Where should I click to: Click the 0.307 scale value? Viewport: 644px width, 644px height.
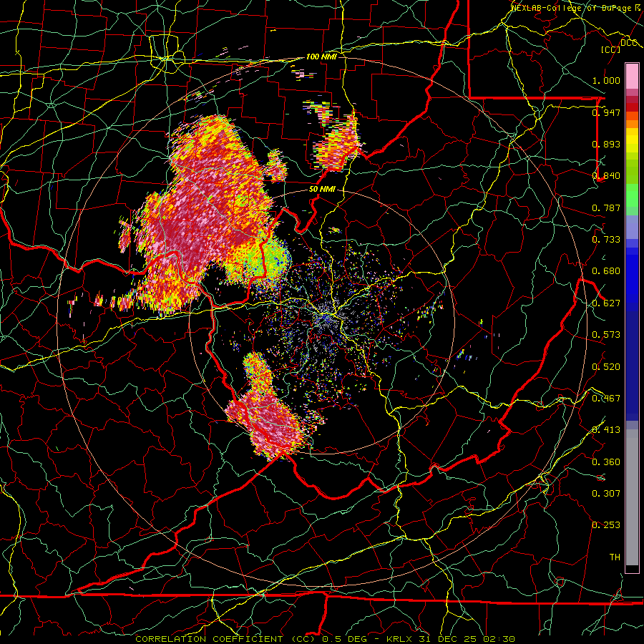(606, 493)
